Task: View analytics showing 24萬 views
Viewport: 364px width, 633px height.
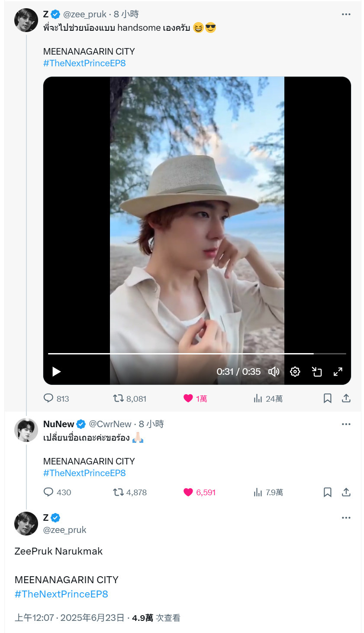Action: (268, 398)
